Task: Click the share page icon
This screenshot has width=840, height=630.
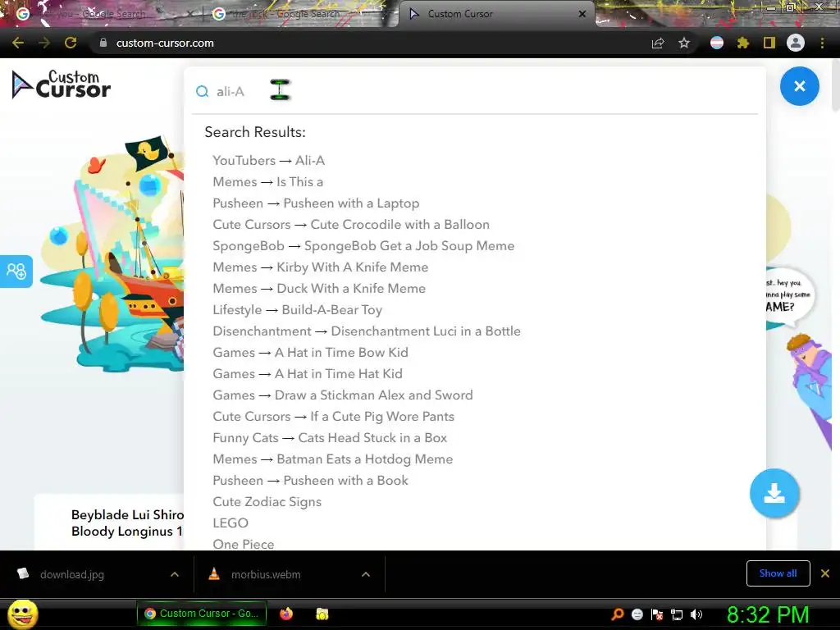Action: (x=658, y=43)
